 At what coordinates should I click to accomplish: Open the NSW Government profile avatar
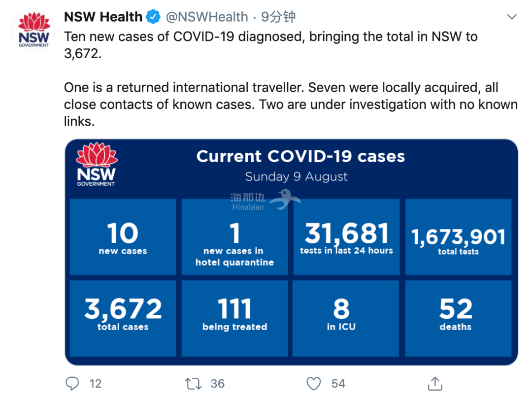click(x=33, y=30)
